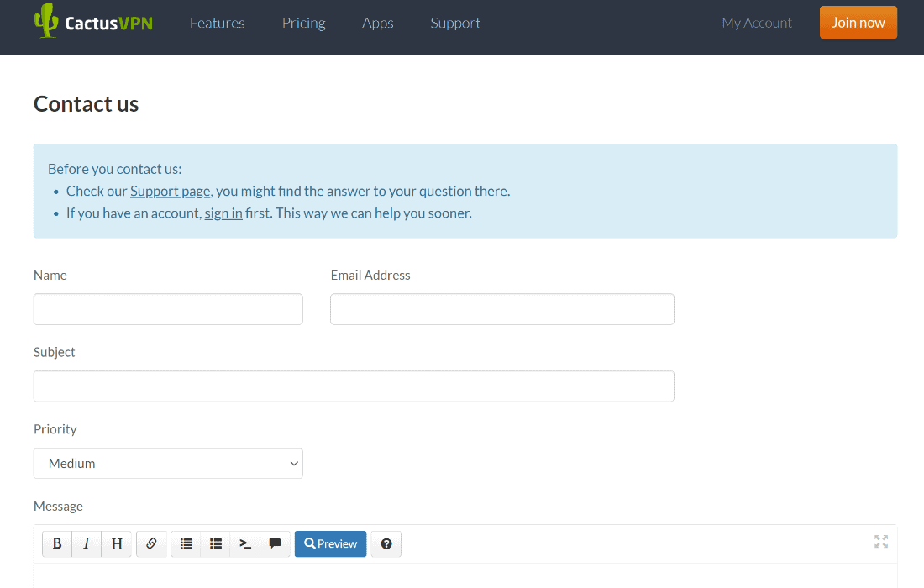
Task: Apply italic formatting in message editor
Action: point(87,544)
